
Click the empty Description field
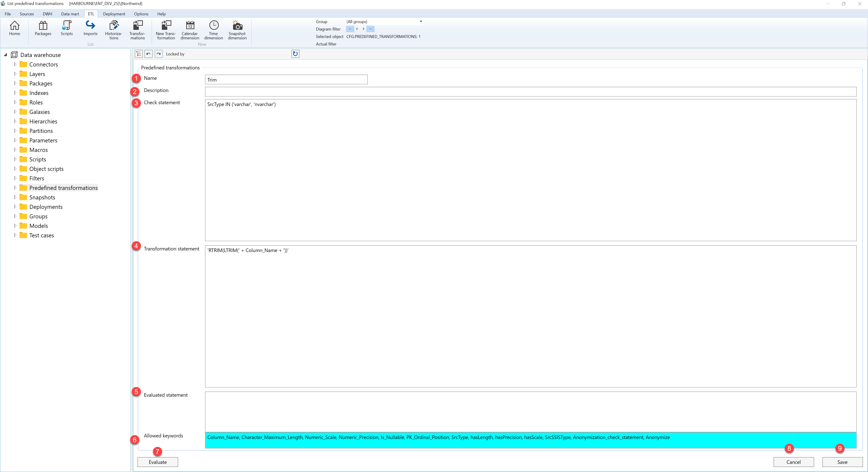click(x=531, y=92)
